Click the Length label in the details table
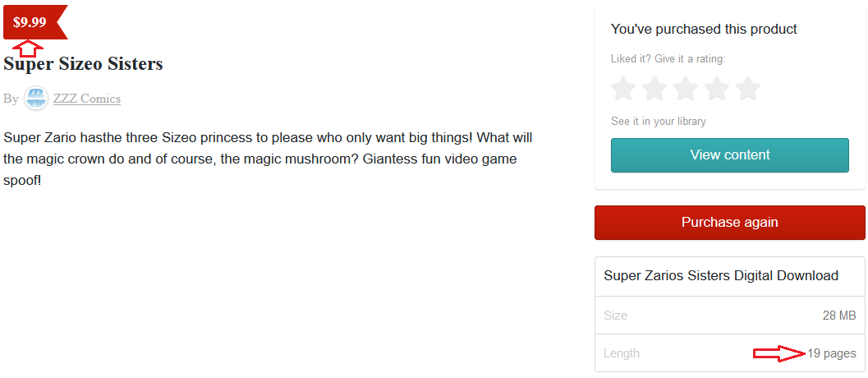 point(622,353)
